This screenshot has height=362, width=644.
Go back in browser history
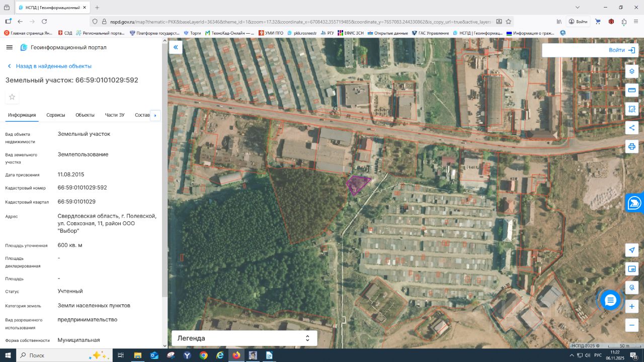tap(20, 22)
